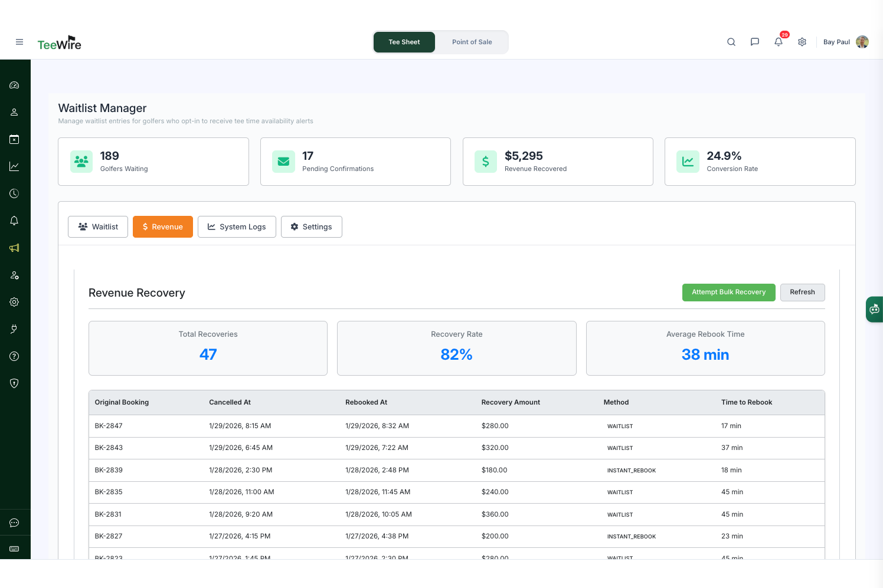Click the Conversion Rate chart icon
883x588 pixels.
688,162
